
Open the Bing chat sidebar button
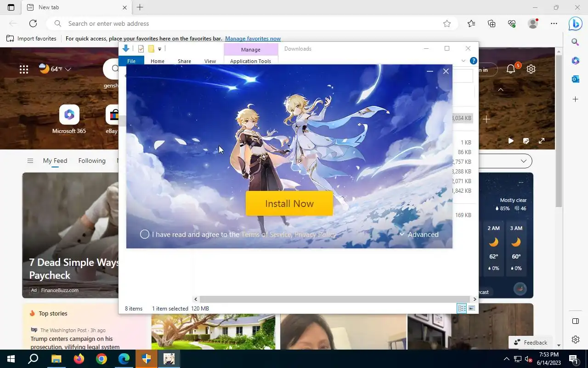point(575,23)
